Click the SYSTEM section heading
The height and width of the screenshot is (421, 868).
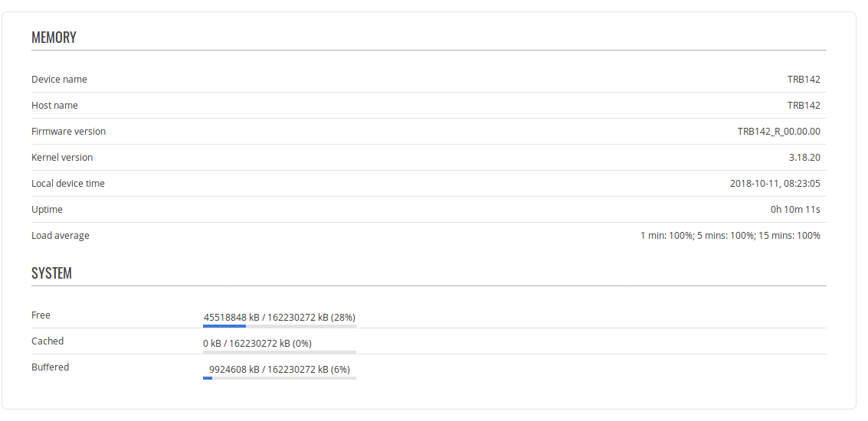pyautogui.click(x=51, y=273)
